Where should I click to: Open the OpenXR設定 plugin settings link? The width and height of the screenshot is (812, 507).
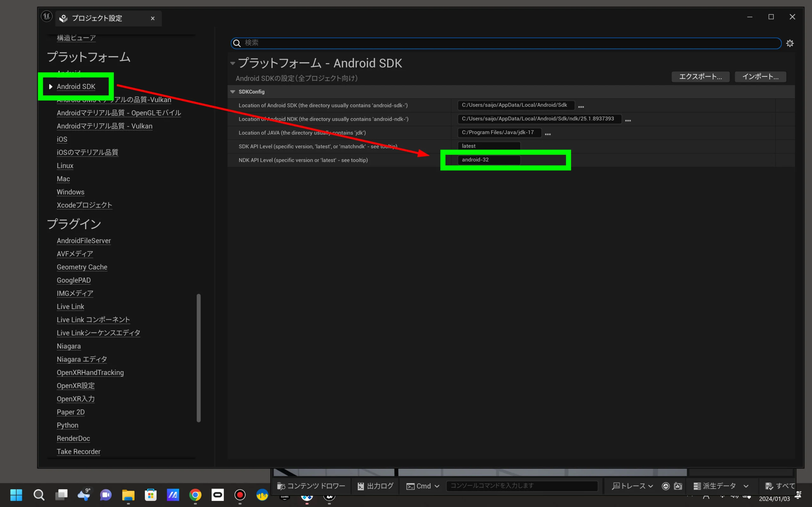click(75, 386)
